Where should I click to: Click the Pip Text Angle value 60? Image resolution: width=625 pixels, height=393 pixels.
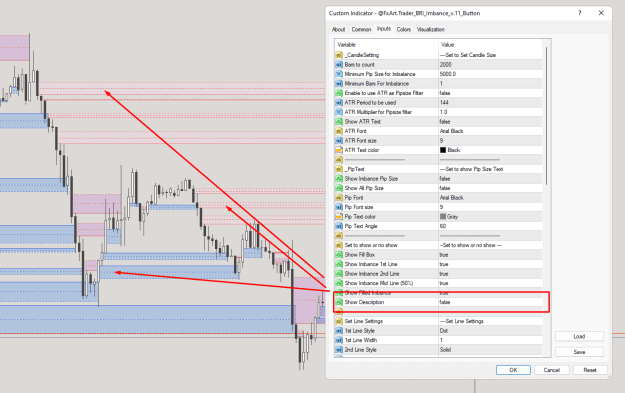pyautogui.click(x=442, y=226)
